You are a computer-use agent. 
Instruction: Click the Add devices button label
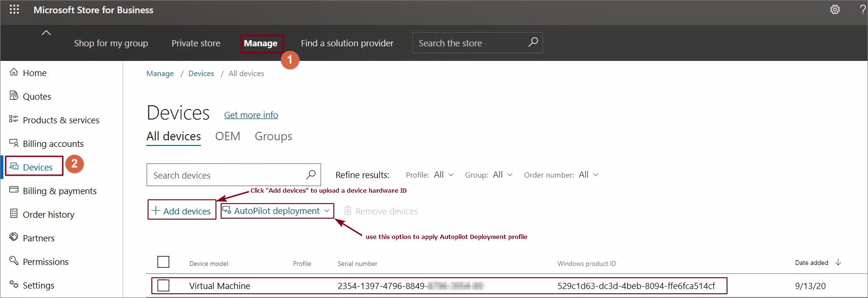click(x=187, y=211)
